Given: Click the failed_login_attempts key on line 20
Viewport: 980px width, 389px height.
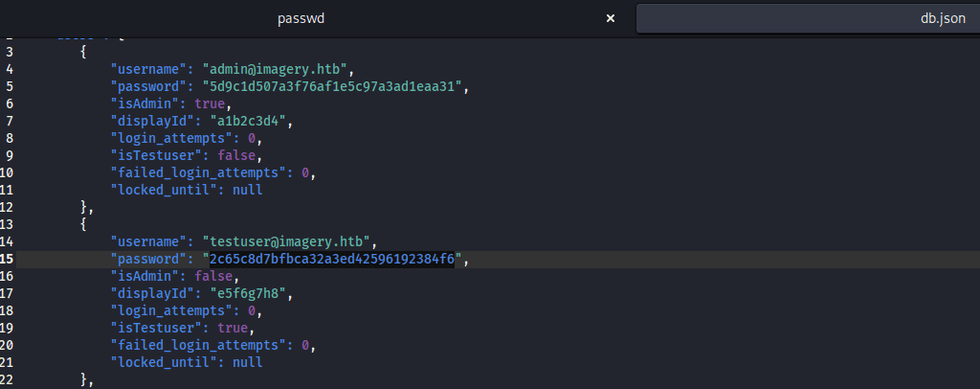Looking at the screenshot, I should (201, 345).
